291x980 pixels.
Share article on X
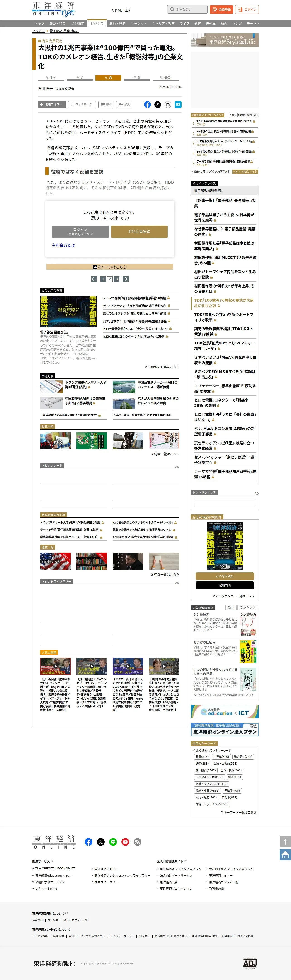(158, 105)
